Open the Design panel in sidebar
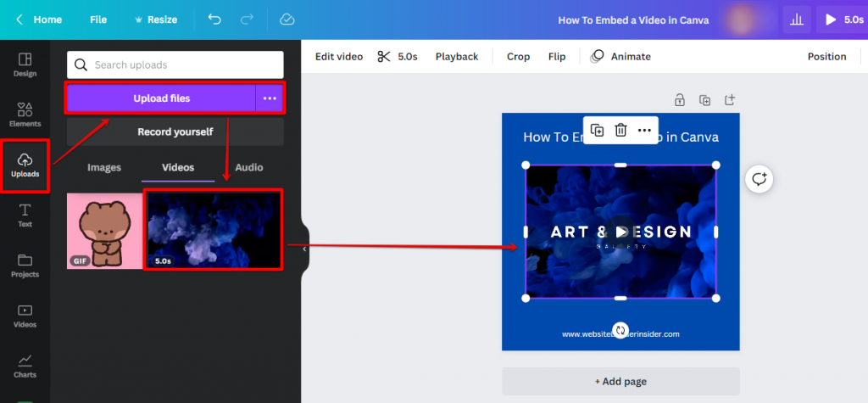868x403 pixels. click(x=25, y=64)
